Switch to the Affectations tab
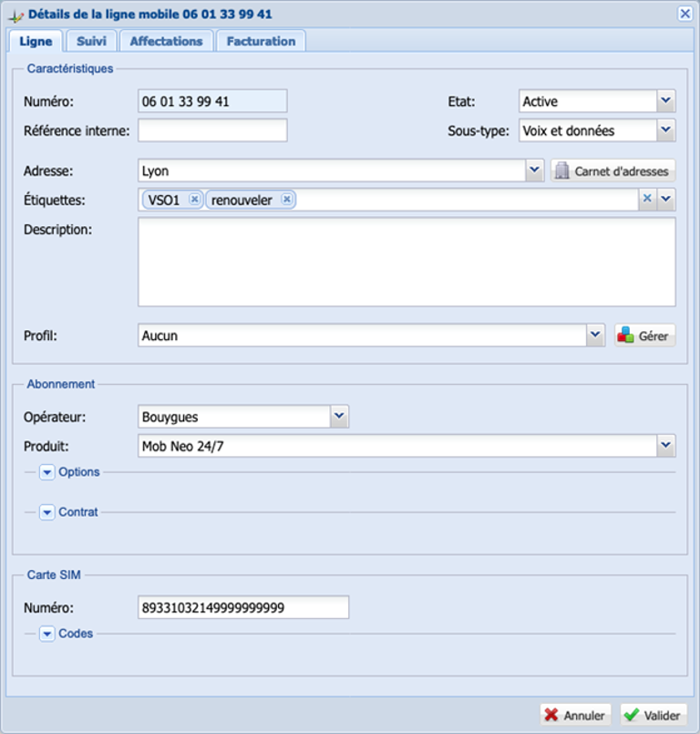The height and width of the screenshot is (734, 700). (166, 41)
